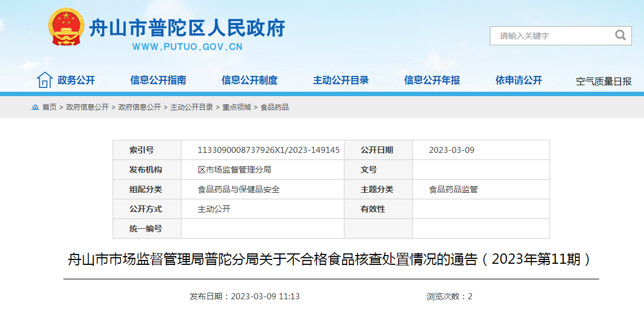Click the WWW.PUTUO.GOV.CN text
The width and height of the screenshot is (644, 314).
(x=188, y=47)
